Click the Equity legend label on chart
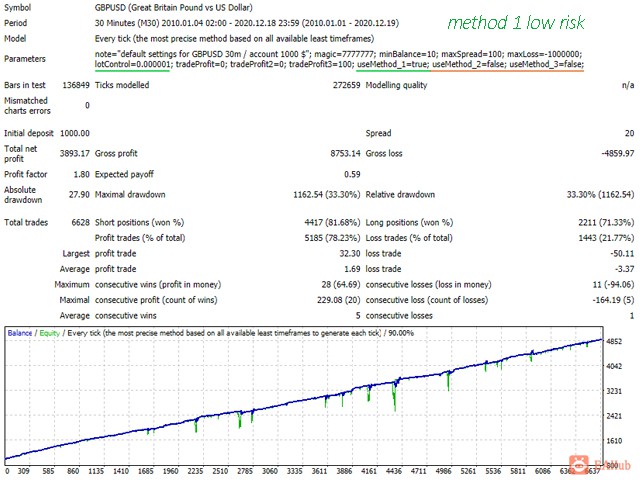640x480 pixels. pos(50,333)
